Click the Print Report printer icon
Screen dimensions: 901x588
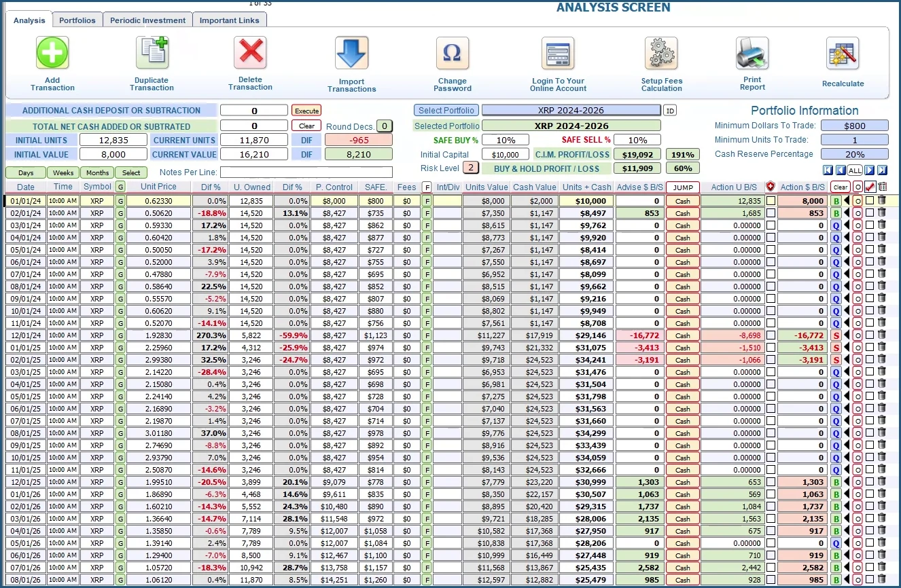tap(752, 53)
